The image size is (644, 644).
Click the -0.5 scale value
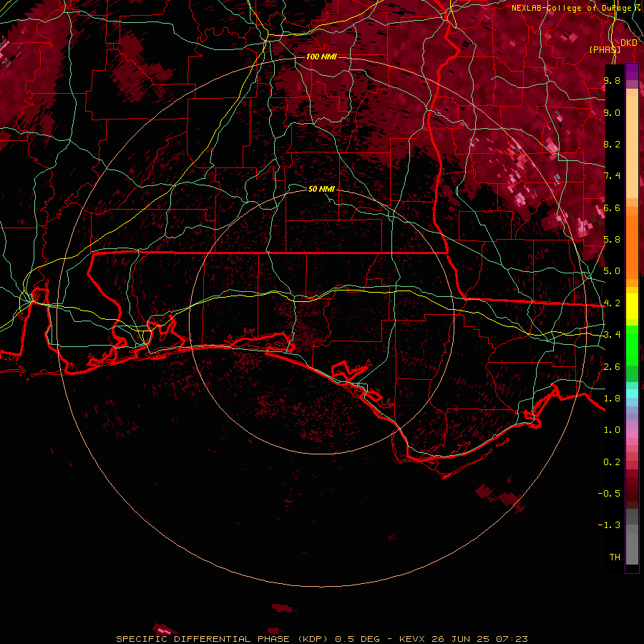[609, 494]
